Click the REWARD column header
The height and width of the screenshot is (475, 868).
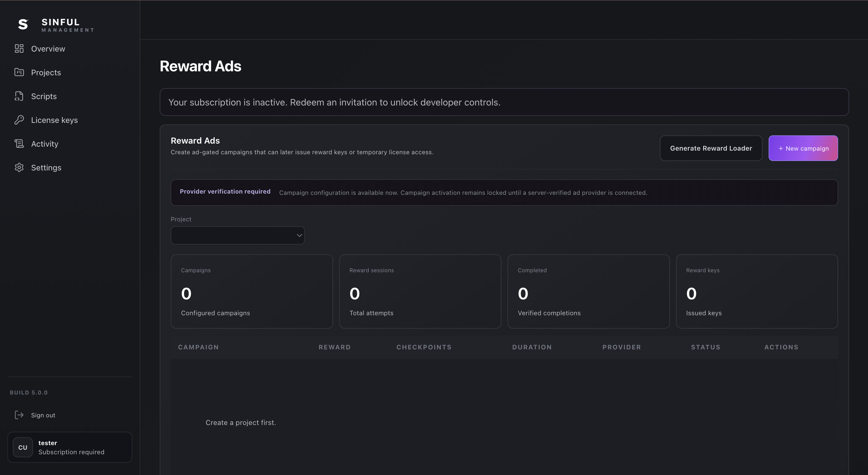[x=335, y=347]
